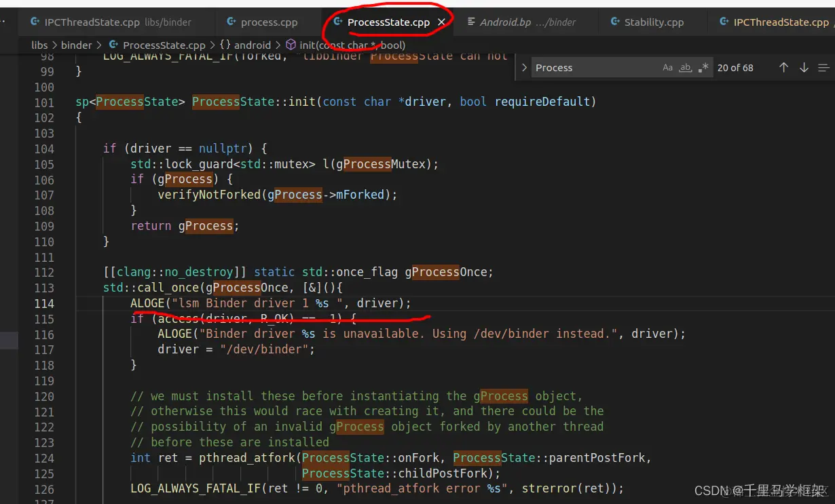Open the Stability.cpp tab

pos(654,22)
